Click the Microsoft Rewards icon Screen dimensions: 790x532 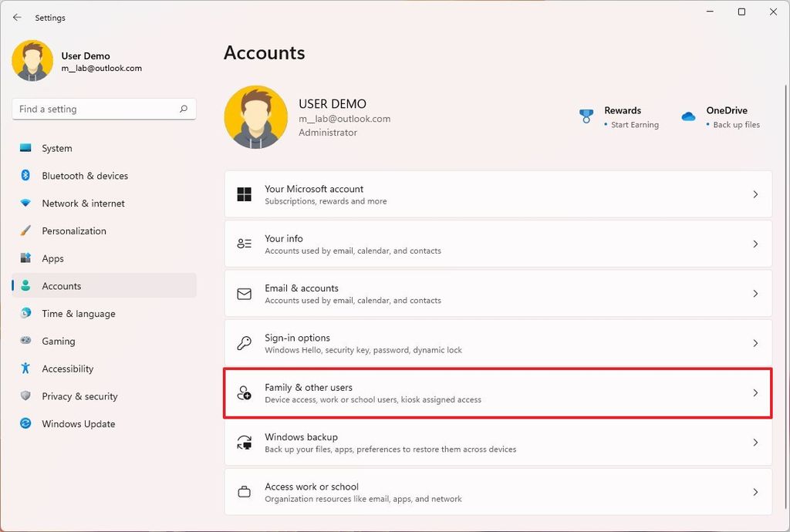(x=585, y=116)
